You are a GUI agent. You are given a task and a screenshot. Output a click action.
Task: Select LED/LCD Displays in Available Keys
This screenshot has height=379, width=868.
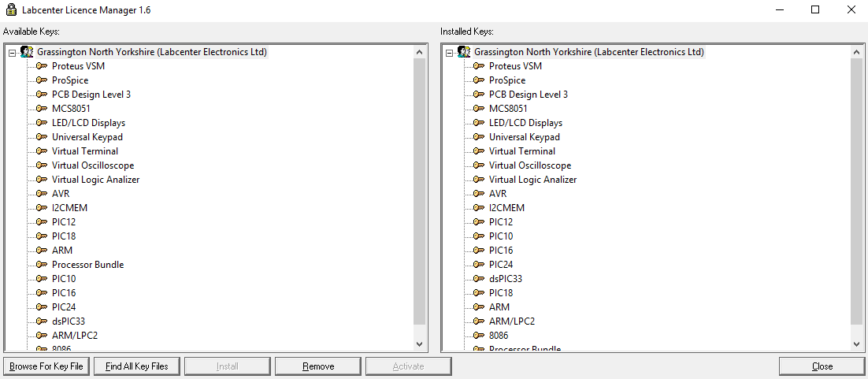tap(88, 122)
